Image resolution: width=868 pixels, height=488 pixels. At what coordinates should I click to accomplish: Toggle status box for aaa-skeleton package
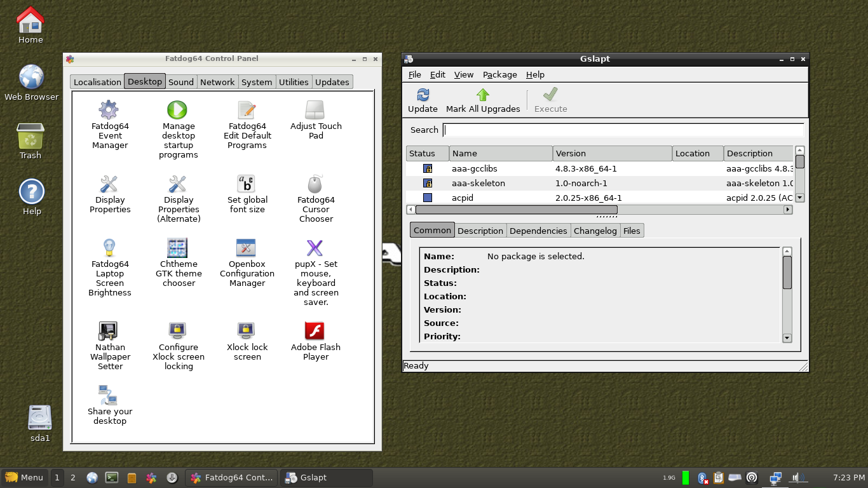428,184
